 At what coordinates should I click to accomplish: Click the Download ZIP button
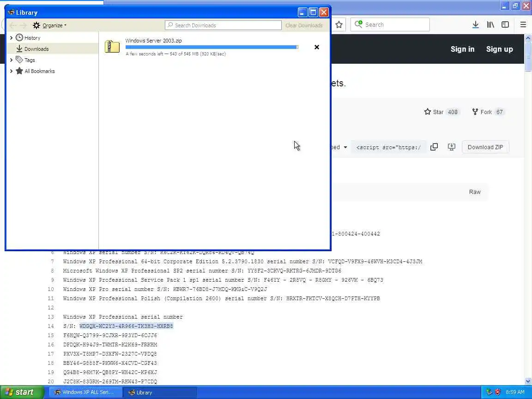click(x=485, y=147)
